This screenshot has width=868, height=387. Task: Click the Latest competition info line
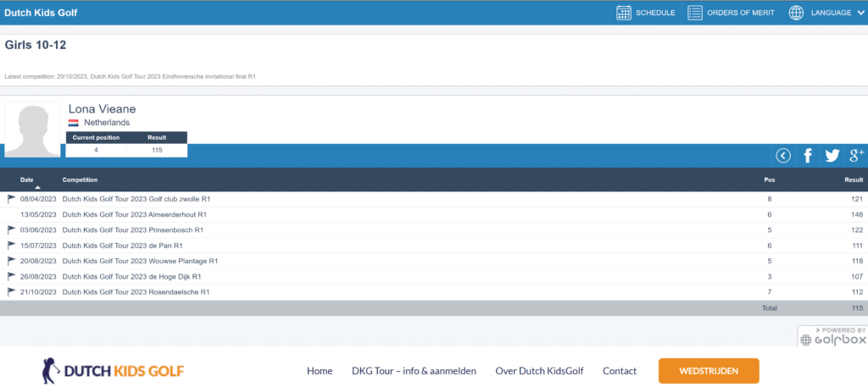130,77
